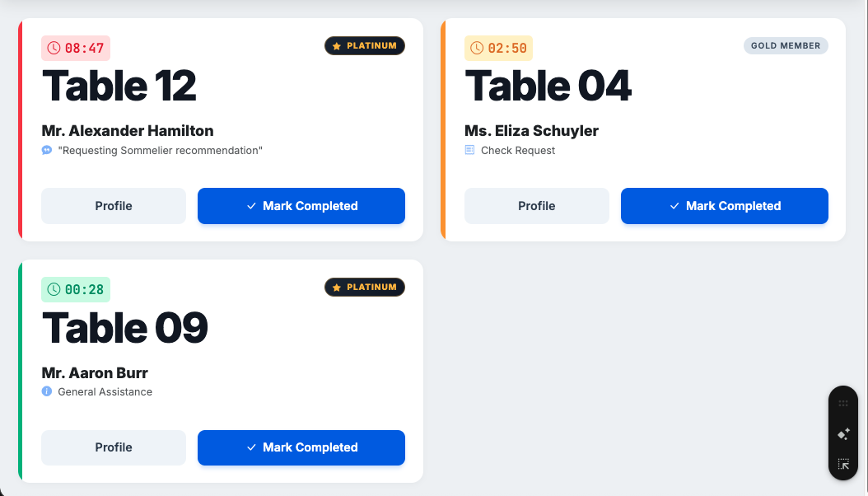Click the sparkle AI icon in floating toolbar
This screenshot has height=496, width=868.
[843, 433]
